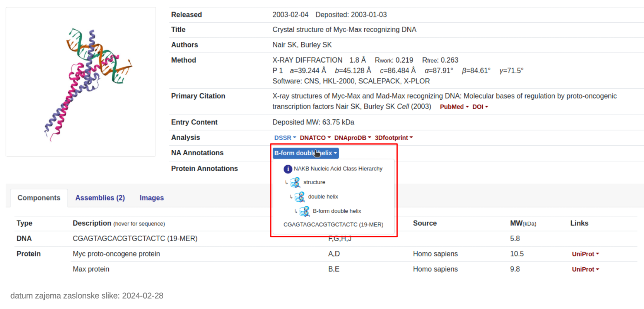644x309 pixels.
Task: Click 'Myc proto-oncogene protein' description
Action: (116, 254)
